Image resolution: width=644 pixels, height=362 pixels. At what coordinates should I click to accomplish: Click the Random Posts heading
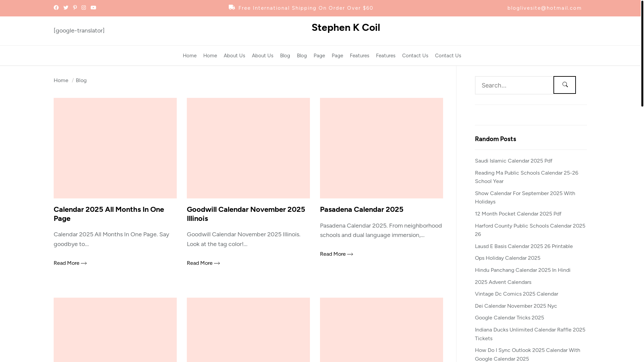point(495,139)
